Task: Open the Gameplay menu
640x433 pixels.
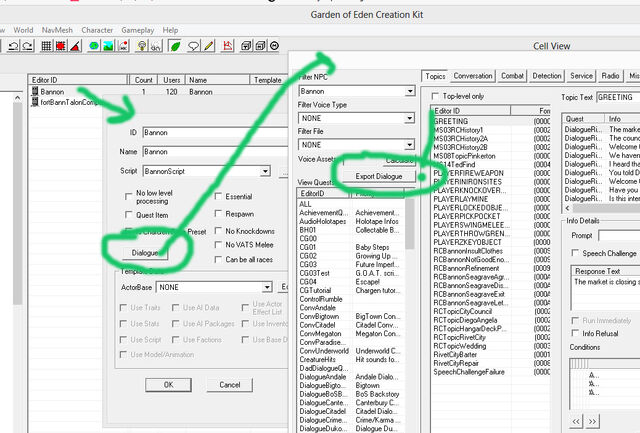Action: 138,30
